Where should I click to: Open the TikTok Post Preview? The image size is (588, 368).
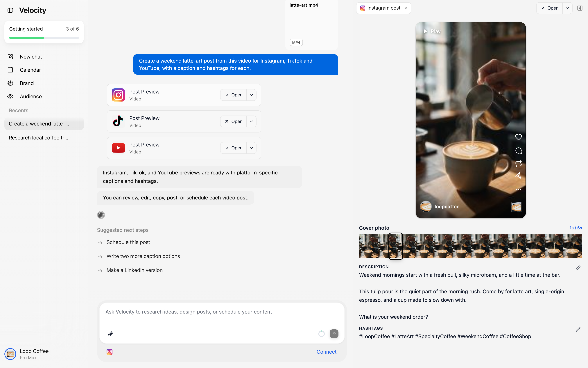tap(233, 121)
